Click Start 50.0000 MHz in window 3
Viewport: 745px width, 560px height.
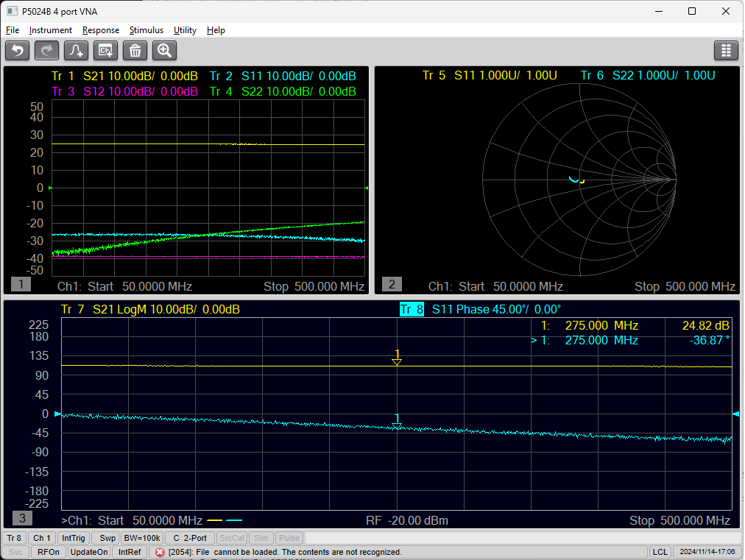150,520
